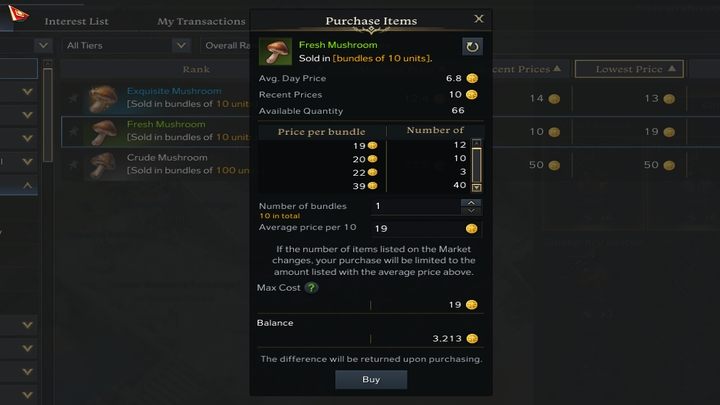Click the Max Cost help question mark
Viewport: 720px width, 405px height.
(x=311, y=289)
